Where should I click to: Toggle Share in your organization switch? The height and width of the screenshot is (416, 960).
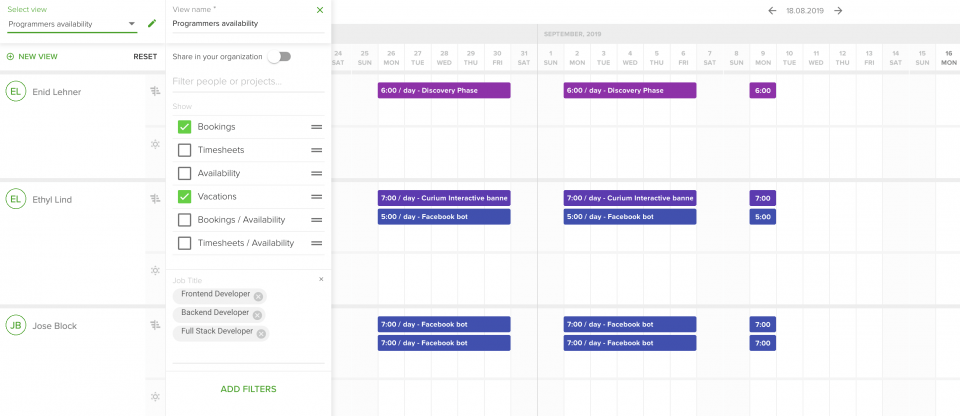pyautogui.click(x=279, y=56)
